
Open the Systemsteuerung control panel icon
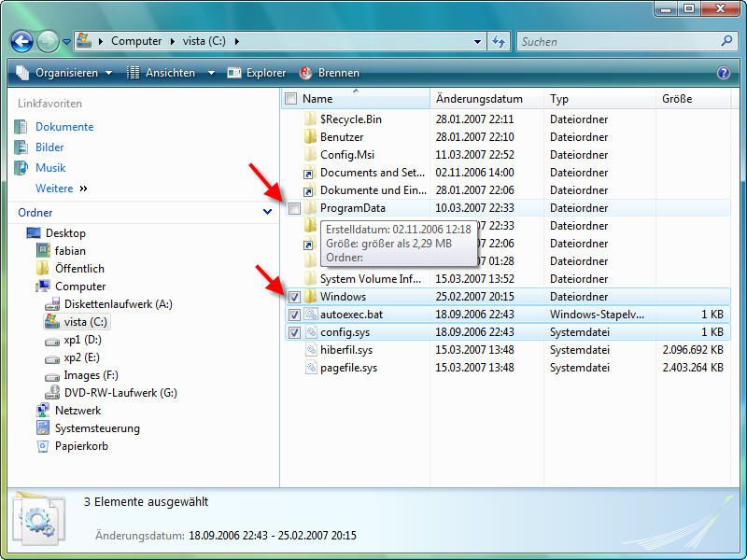(x=43, y=428)
